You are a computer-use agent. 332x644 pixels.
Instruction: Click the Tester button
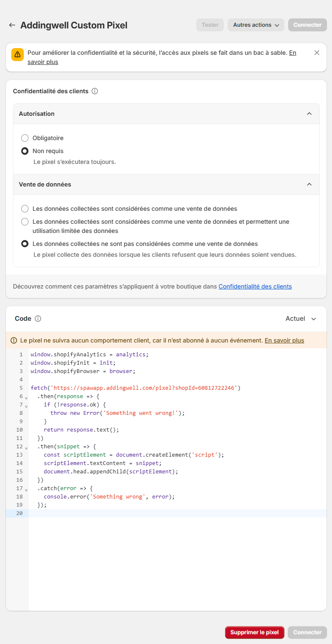coord(210,25)
